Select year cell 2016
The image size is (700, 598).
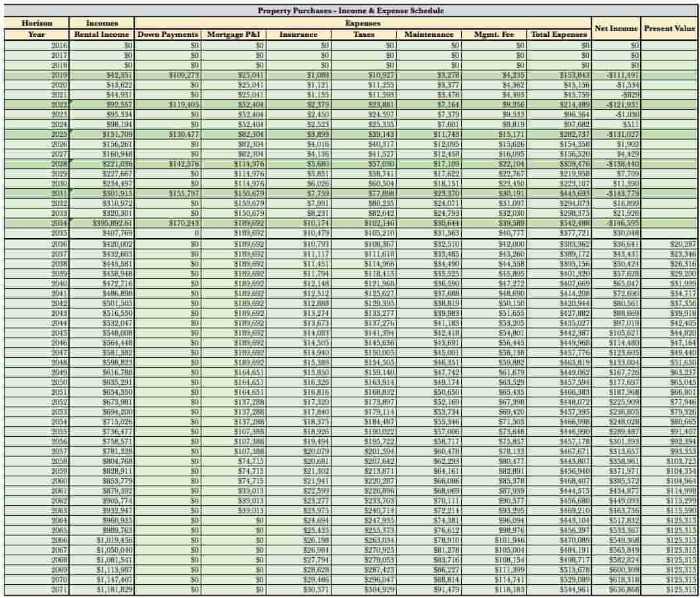pyautogui.click(x=37, y=45)
